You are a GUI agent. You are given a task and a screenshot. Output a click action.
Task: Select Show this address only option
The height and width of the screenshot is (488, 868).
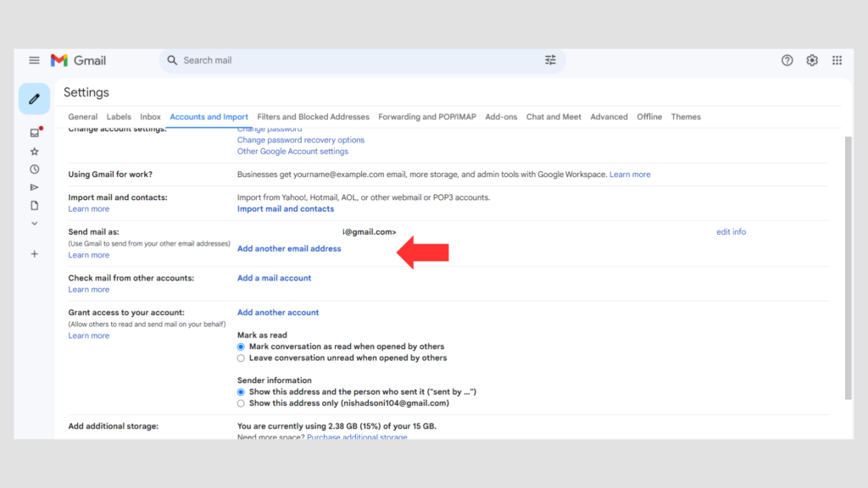coord(241,403)
